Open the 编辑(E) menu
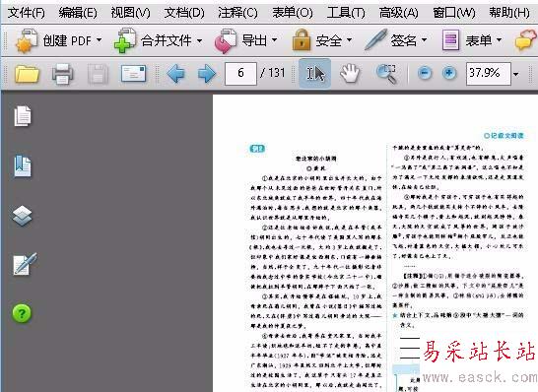 (x=78, y=13)
